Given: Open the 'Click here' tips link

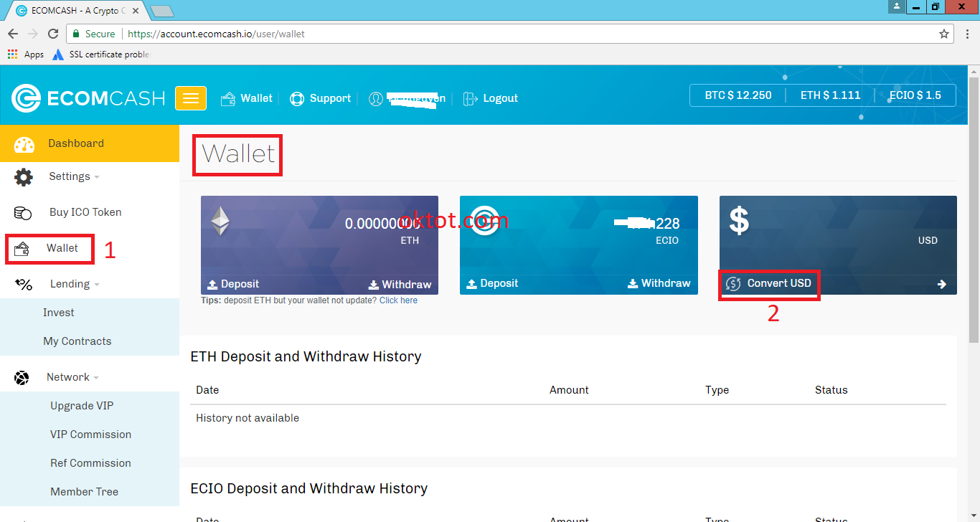Looking at the screenshot, I should pos(398,300).
